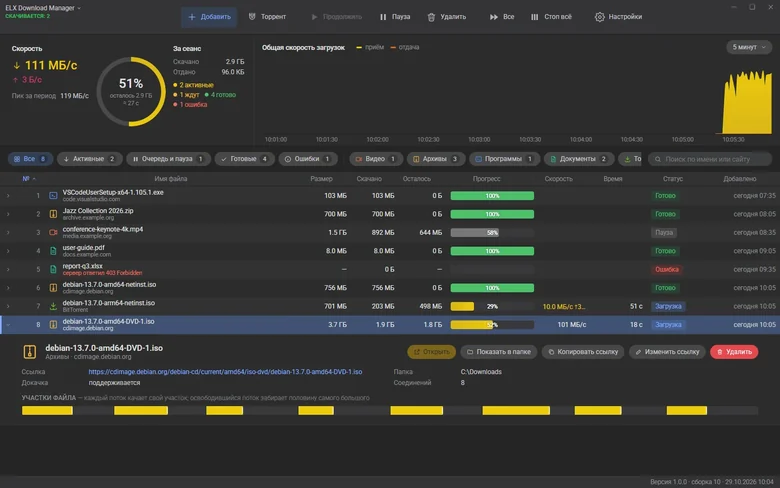The image size is (780, 488).
Task: Sort by Размер column header
Action: tap(321, 179)
